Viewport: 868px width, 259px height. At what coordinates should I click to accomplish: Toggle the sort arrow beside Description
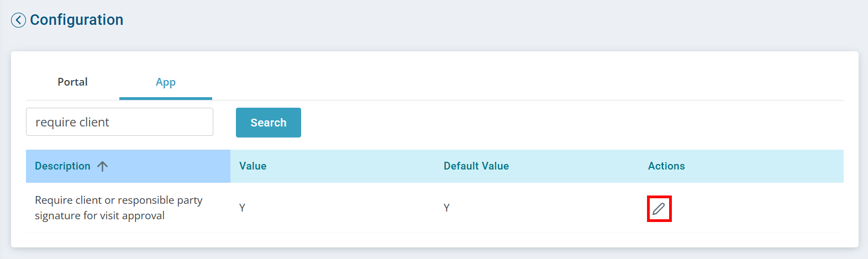pyautogui.click(x=103, y=166)
